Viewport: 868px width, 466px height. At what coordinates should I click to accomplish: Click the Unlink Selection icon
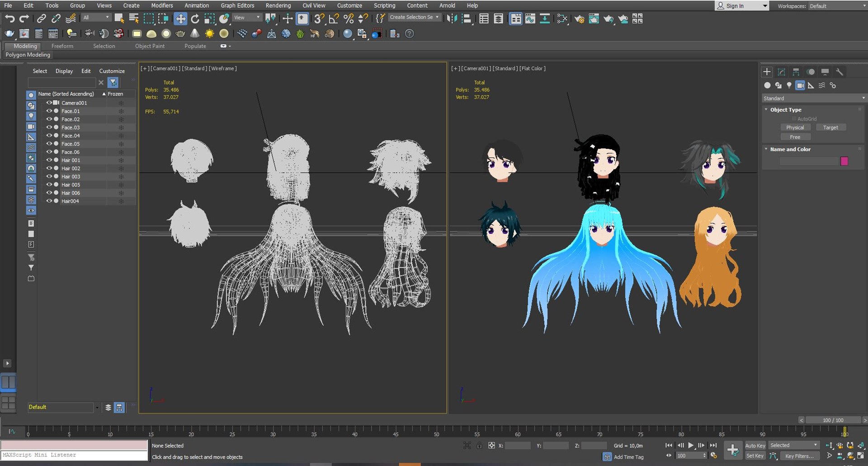[56, 19]
